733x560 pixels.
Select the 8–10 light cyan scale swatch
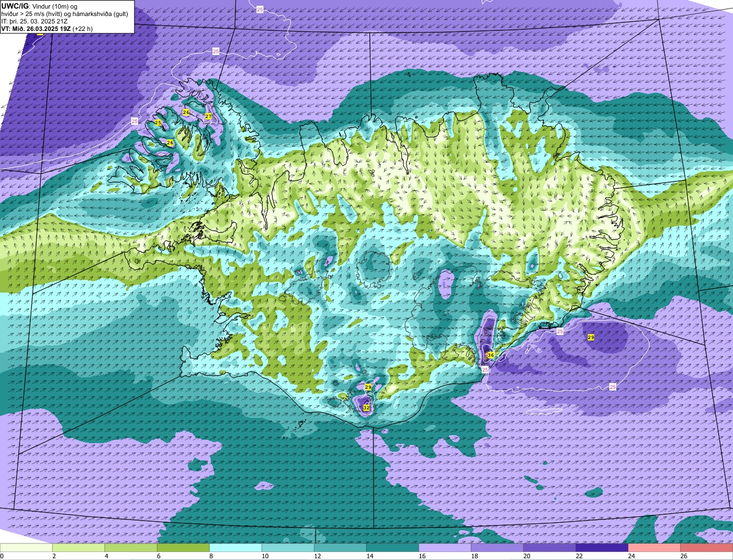coord(236,547)
